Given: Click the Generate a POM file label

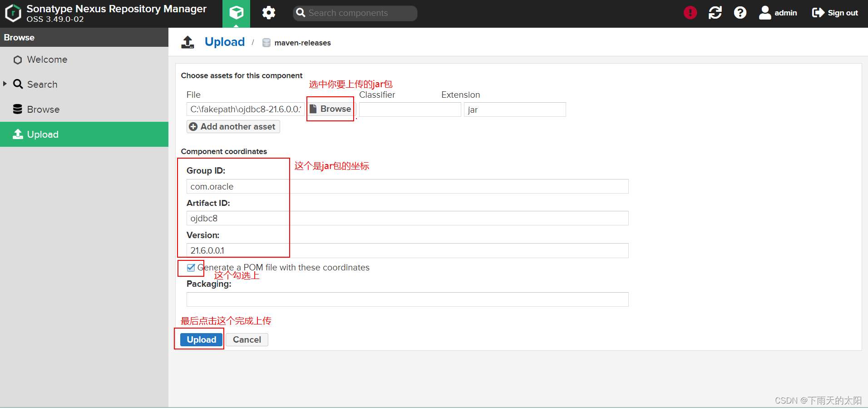Looking at the screenshot, I should pos(283,268).
